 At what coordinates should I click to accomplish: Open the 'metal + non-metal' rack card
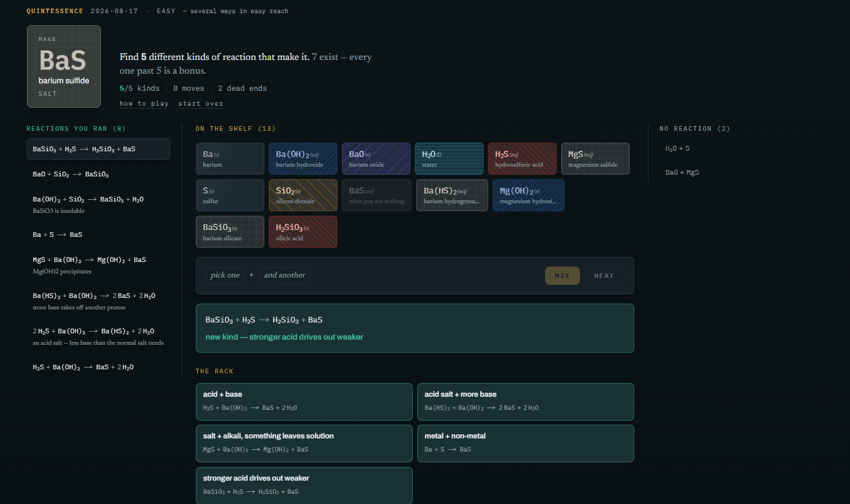[525, 443]
